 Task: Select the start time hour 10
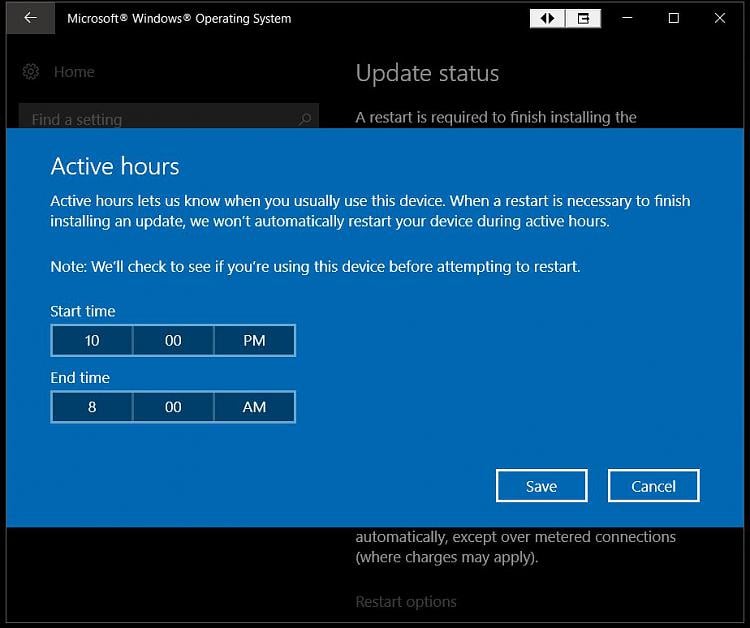click(92, 341)
